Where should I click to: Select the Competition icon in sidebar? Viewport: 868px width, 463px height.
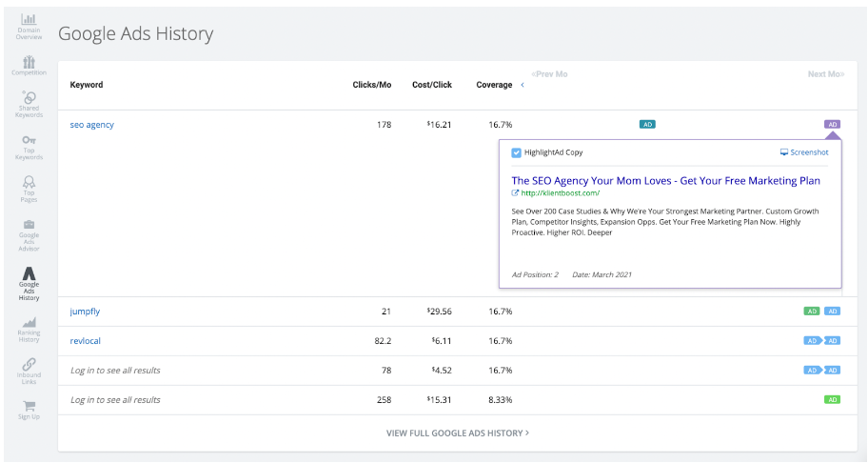pyautogui.click(x=29, y=62)
